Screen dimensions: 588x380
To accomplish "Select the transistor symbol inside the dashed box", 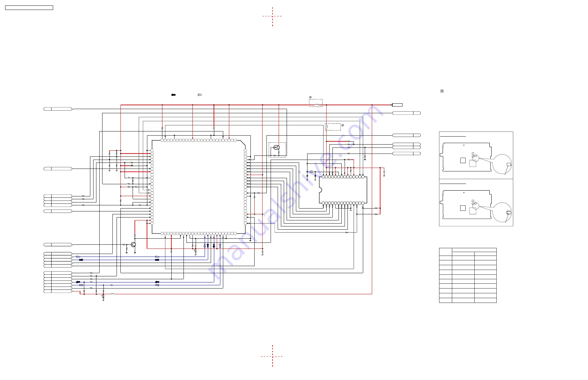I will point(277,147).
